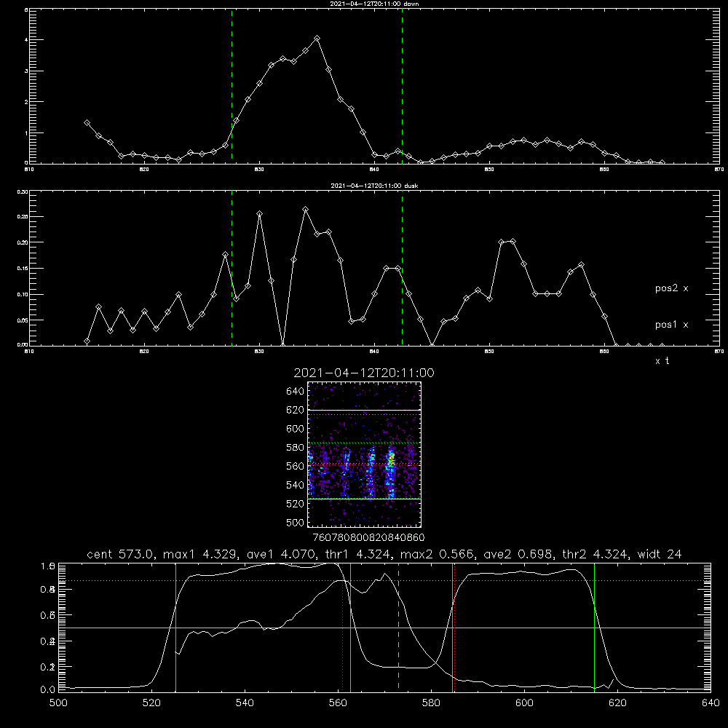Click the heat map x-axis number string beginning 760
728x728 pixels.
369,538
